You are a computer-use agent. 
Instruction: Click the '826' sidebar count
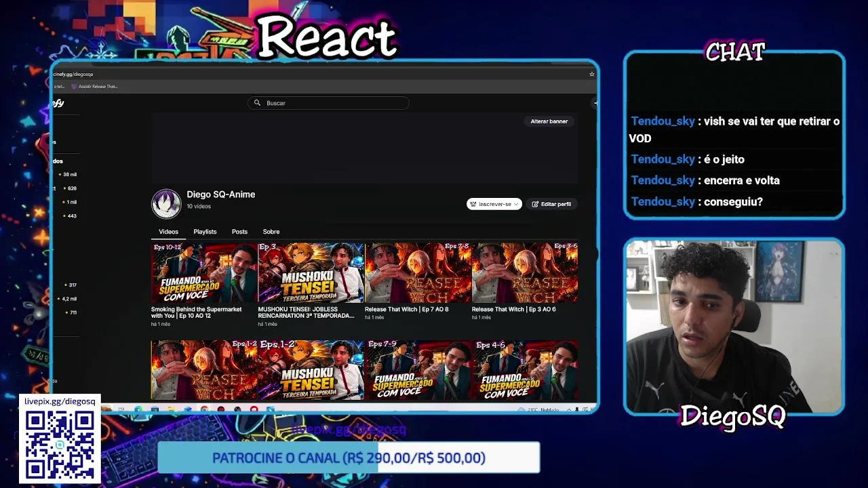click(x=72, y=188)
